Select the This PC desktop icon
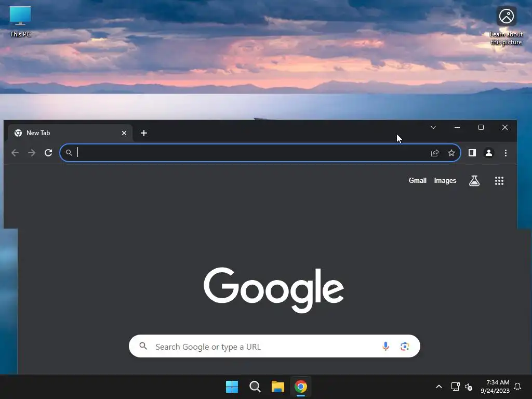 click(20, 21)
